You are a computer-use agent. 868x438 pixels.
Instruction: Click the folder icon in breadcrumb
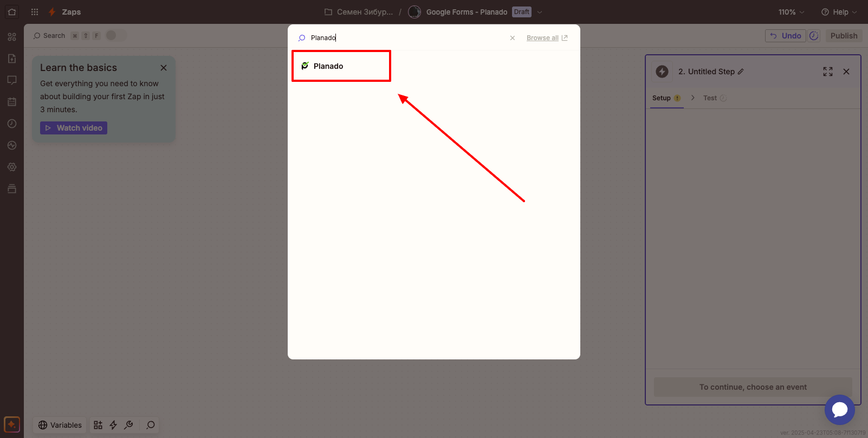(x=328, y=12)
